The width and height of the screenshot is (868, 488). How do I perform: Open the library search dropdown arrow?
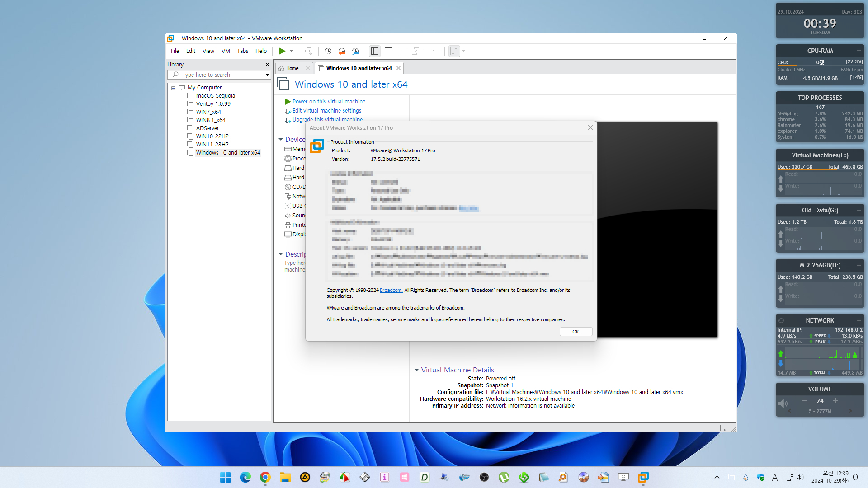tap(267, 75)
